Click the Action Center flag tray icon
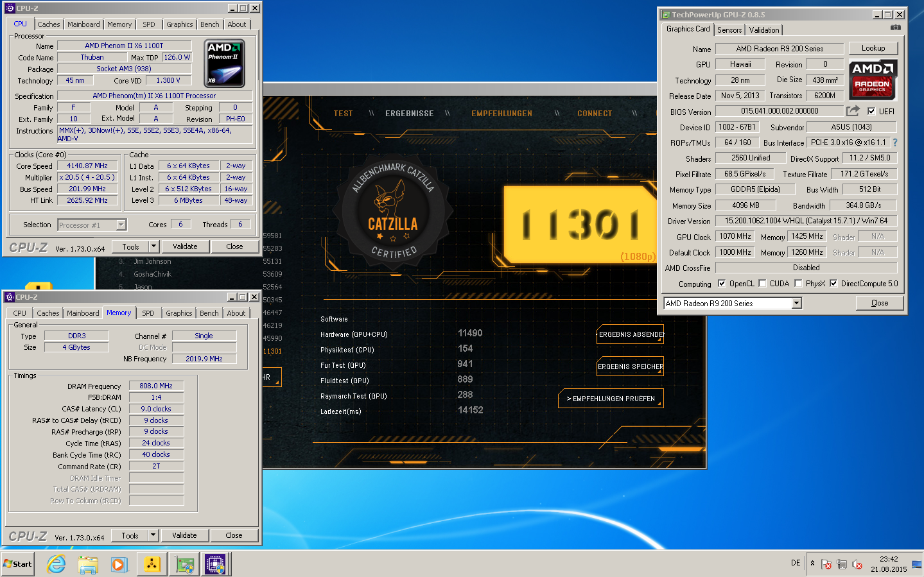 826,564
